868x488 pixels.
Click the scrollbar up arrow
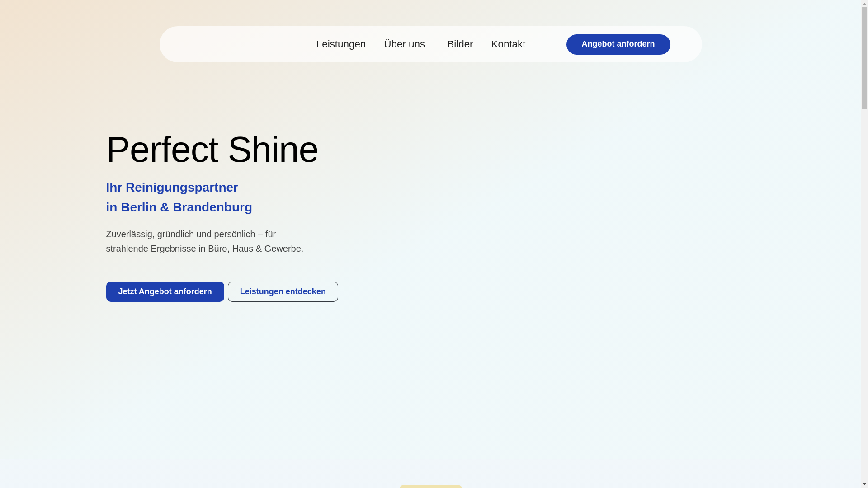point(864,4)
